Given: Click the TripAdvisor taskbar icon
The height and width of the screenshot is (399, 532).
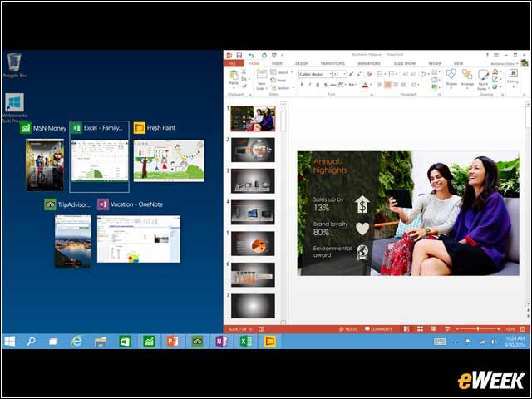Looking at the screenshot, I should tap(197, 342).
